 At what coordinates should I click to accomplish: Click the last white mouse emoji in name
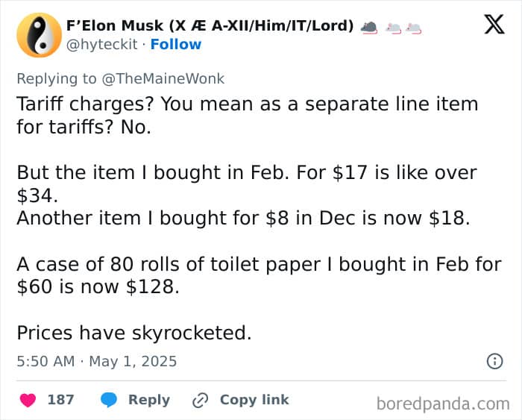[x=413, y=28]
